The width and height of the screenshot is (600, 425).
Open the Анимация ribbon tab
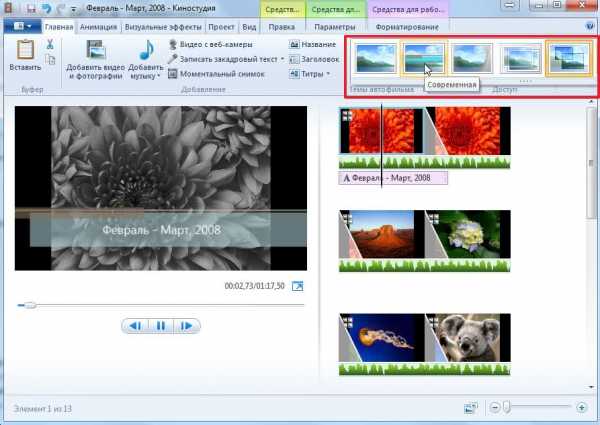coord(98,27)
